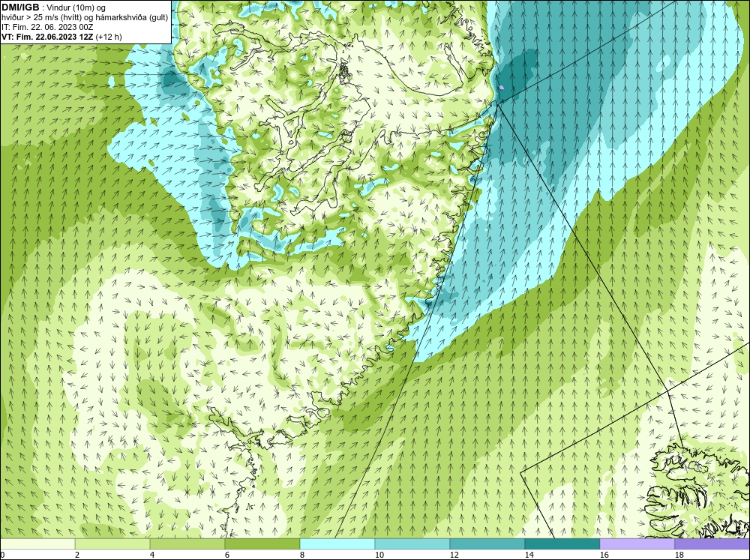Image resolution: width=750 pixels, height=560 pixels.
Task: Click the palest 0–2 m/s legend swatch
Action: point(37,544)
